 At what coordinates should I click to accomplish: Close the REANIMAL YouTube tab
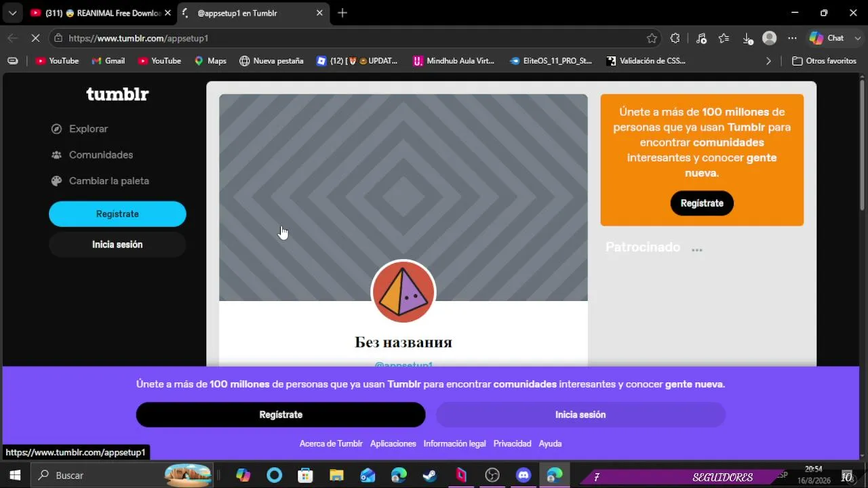point(167,13)
